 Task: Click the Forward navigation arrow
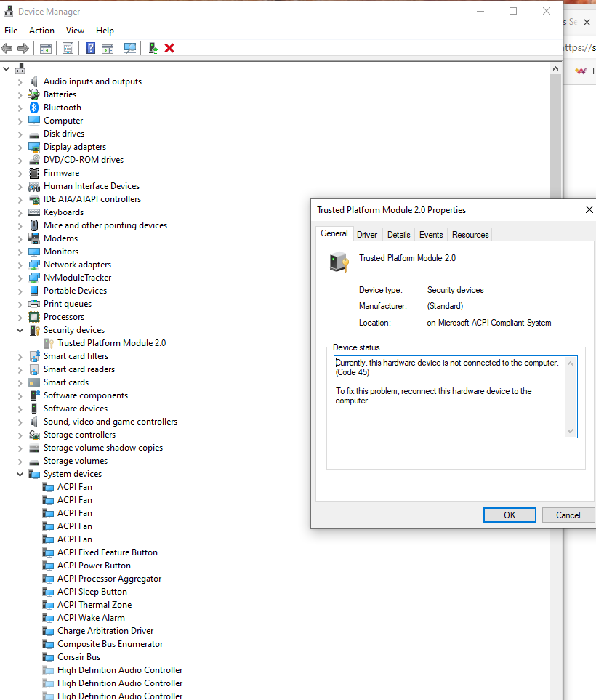[23, 48]
